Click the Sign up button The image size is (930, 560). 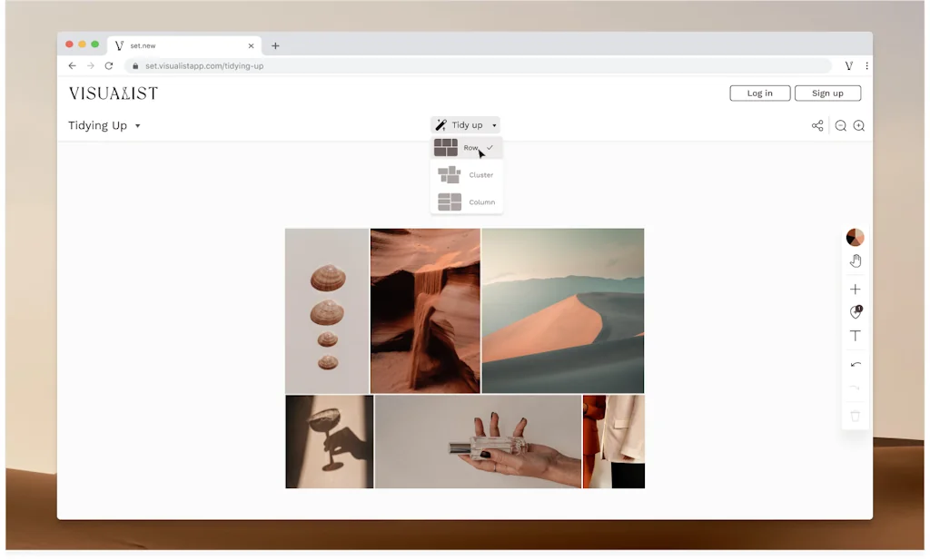coord(827,93)
